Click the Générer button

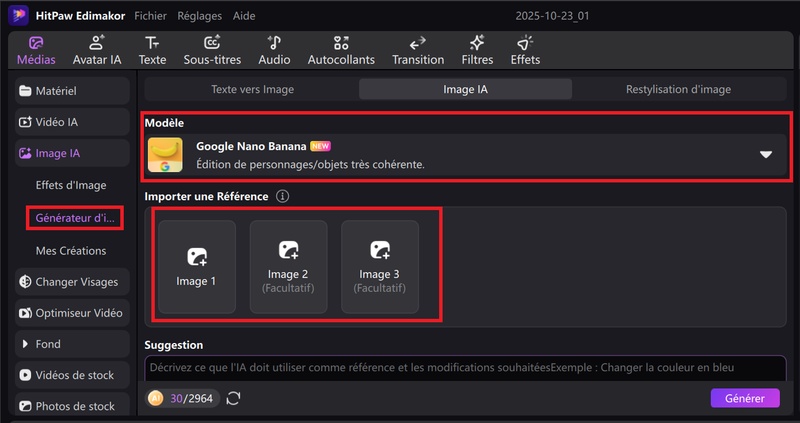(745, 398)
